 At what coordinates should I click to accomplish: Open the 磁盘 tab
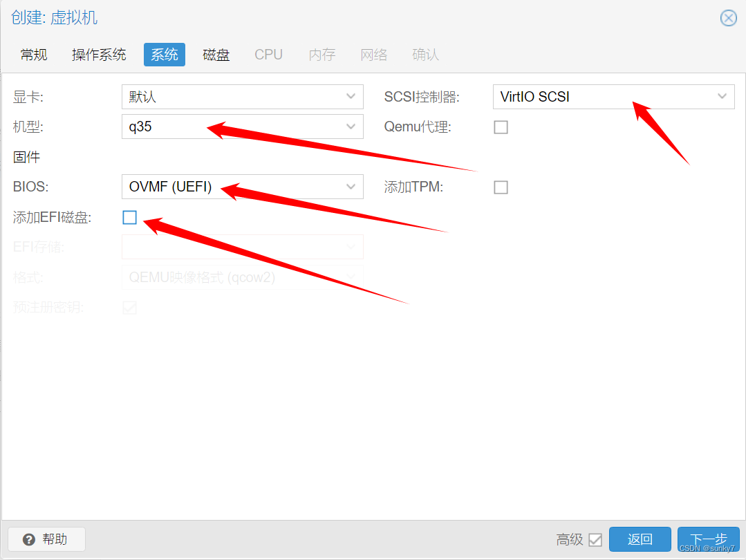point(216,55)
